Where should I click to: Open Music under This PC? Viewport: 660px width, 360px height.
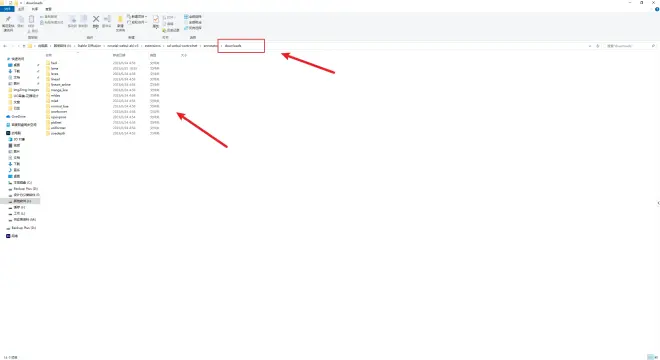pos(14,170)
